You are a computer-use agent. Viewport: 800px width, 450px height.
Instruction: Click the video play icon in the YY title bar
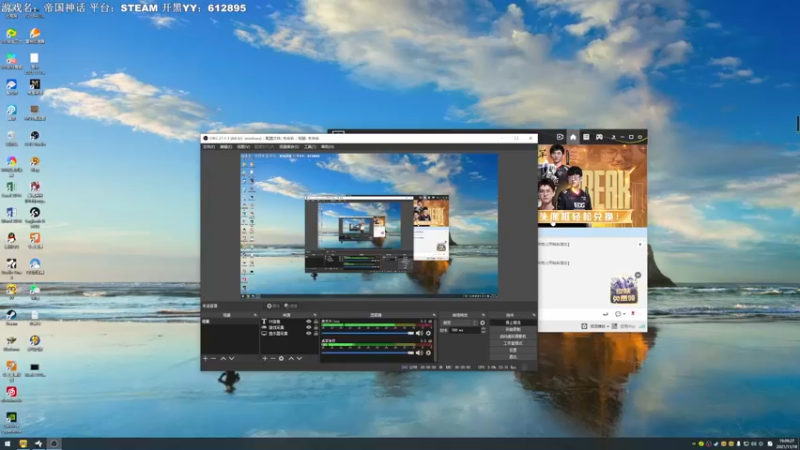tap(560, 137)
